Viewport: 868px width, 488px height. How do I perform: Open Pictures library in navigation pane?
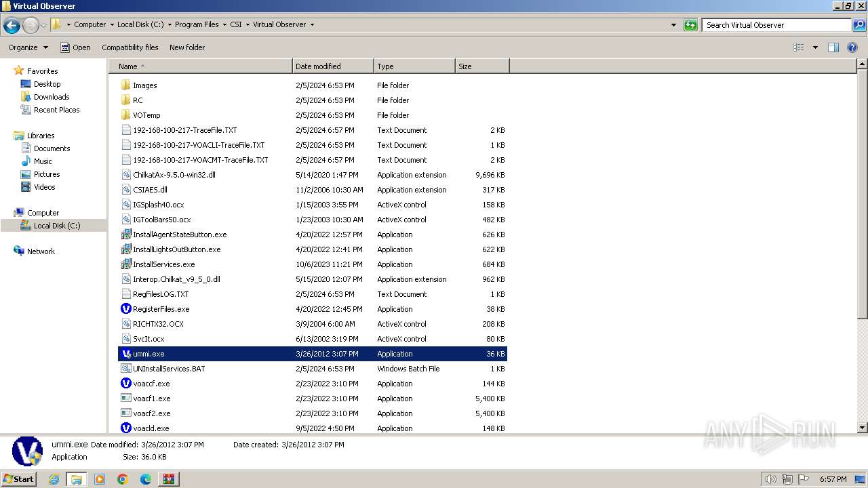click(x=47, y=174)
